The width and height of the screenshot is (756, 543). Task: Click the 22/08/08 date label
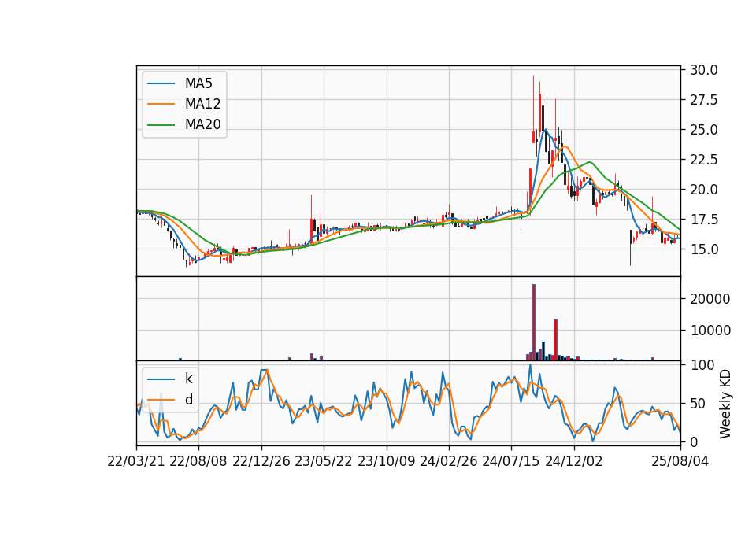[198, 462]
